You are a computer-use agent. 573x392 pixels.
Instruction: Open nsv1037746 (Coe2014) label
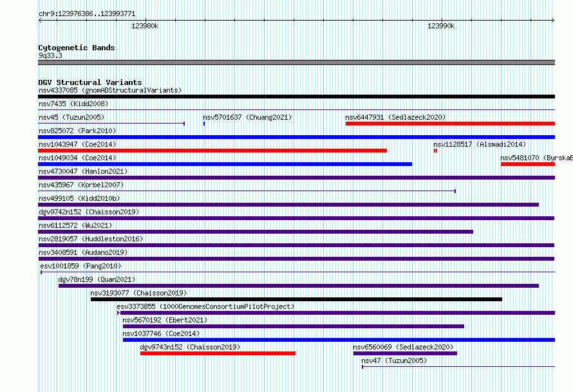coord(161,333)
